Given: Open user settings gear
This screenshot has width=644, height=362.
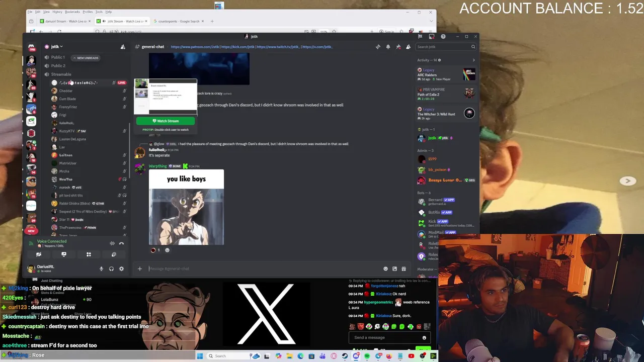Looking at the screenshot, I should coord(121,269).
